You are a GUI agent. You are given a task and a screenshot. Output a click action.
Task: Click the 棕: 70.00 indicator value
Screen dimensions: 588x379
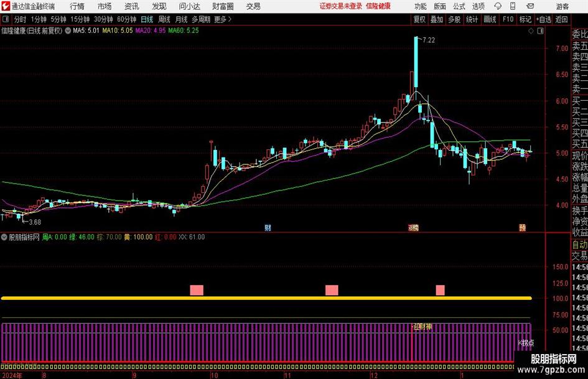(x=109, y=237)
